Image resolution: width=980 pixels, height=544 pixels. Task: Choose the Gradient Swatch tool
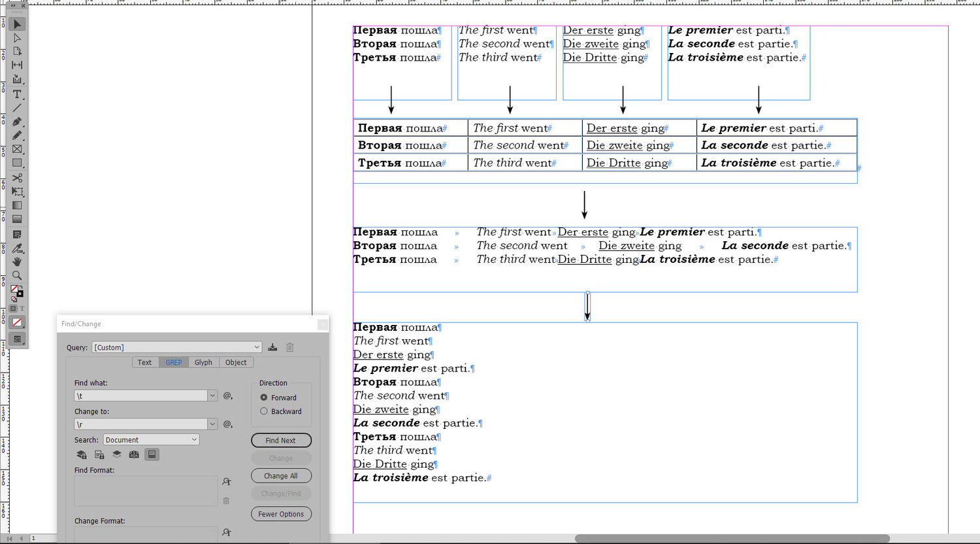click(x=18, y=205)
